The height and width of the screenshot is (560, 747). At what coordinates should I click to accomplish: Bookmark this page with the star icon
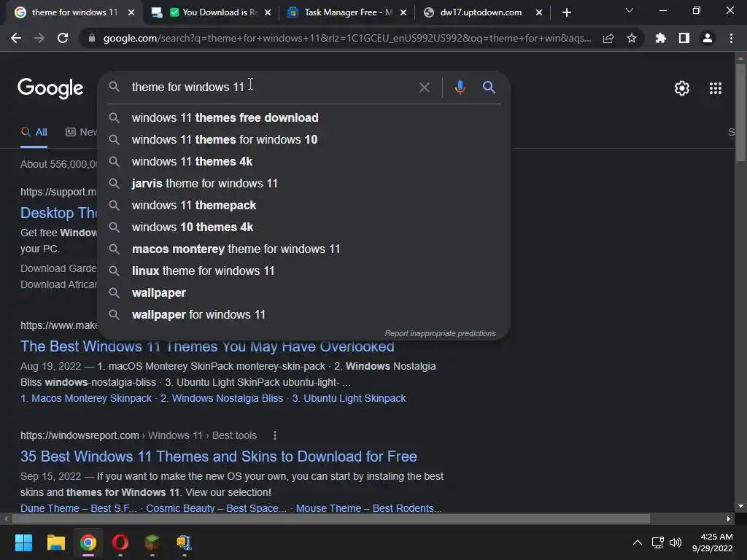coord(632,38)
